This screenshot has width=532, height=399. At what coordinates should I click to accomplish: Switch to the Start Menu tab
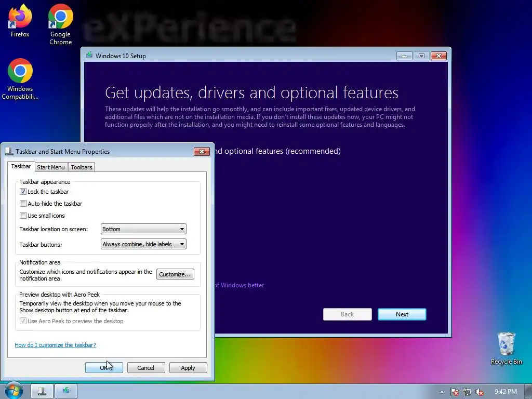click(x=51, y=167)
